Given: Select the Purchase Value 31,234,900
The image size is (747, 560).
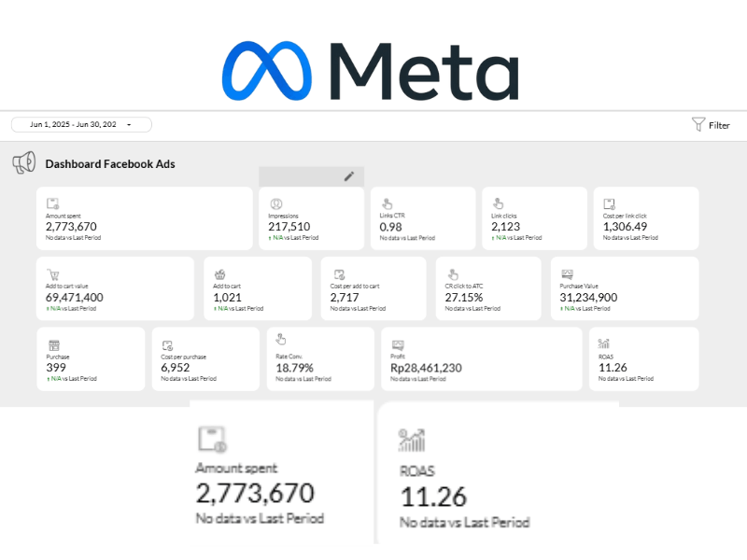Looking at the screenshot, I should tap(588, 298).
